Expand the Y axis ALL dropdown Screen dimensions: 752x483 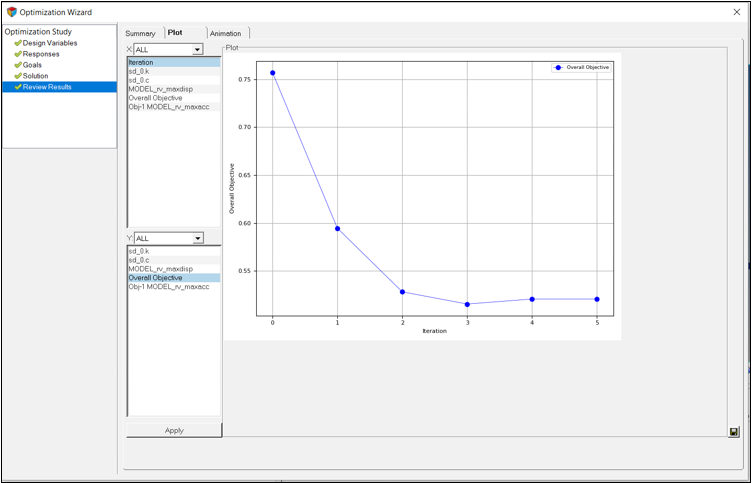(x=197, y=238)
